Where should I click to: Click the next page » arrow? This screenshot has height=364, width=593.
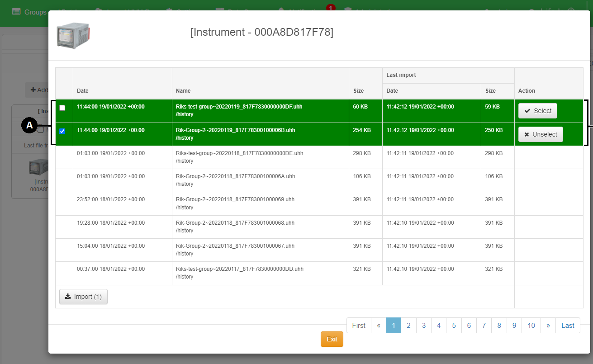tap(548, 326)
